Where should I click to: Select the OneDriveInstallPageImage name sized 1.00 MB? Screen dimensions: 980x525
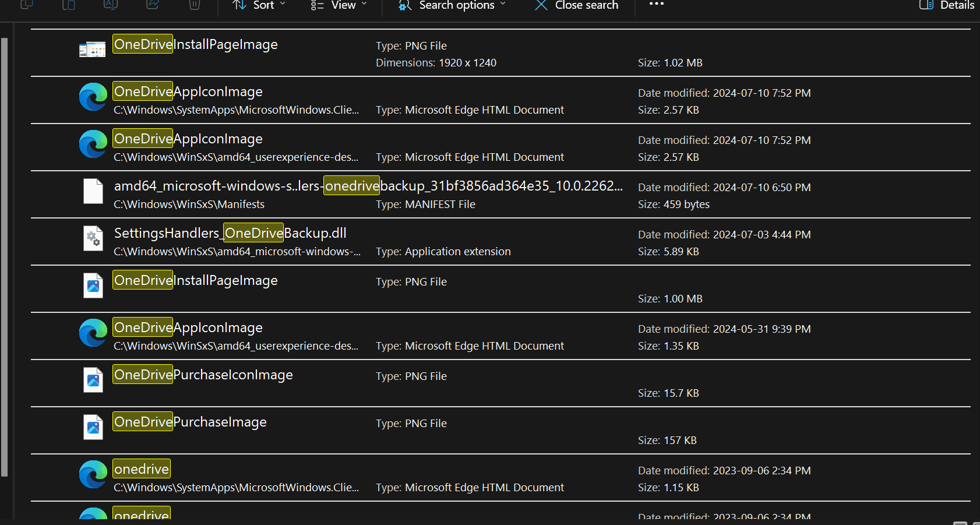pos(196,280)
